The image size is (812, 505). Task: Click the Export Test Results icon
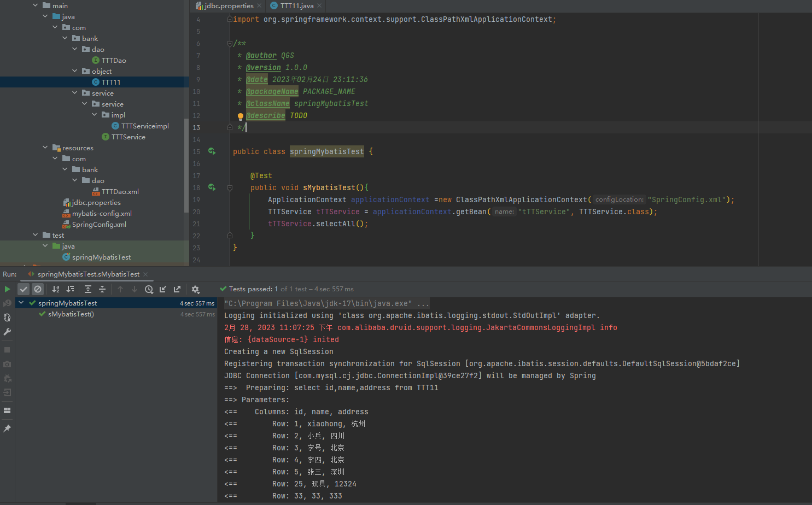tap(177, 289)
